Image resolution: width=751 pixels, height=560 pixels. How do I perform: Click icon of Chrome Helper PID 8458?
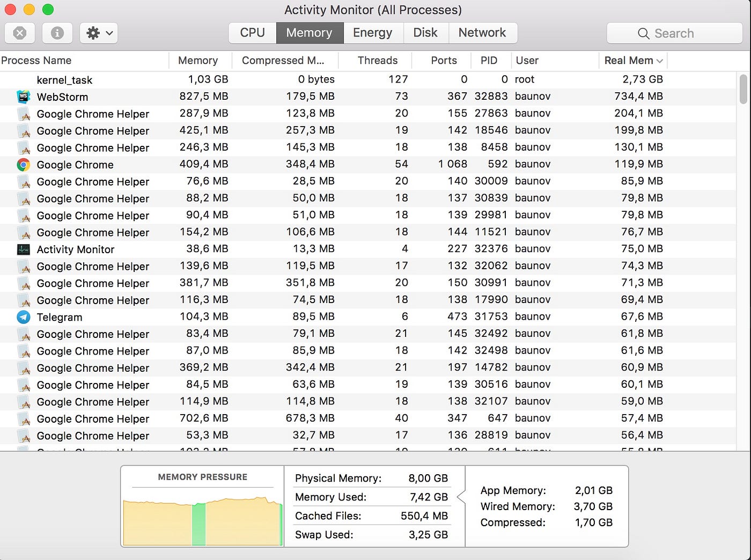point(23,148)
